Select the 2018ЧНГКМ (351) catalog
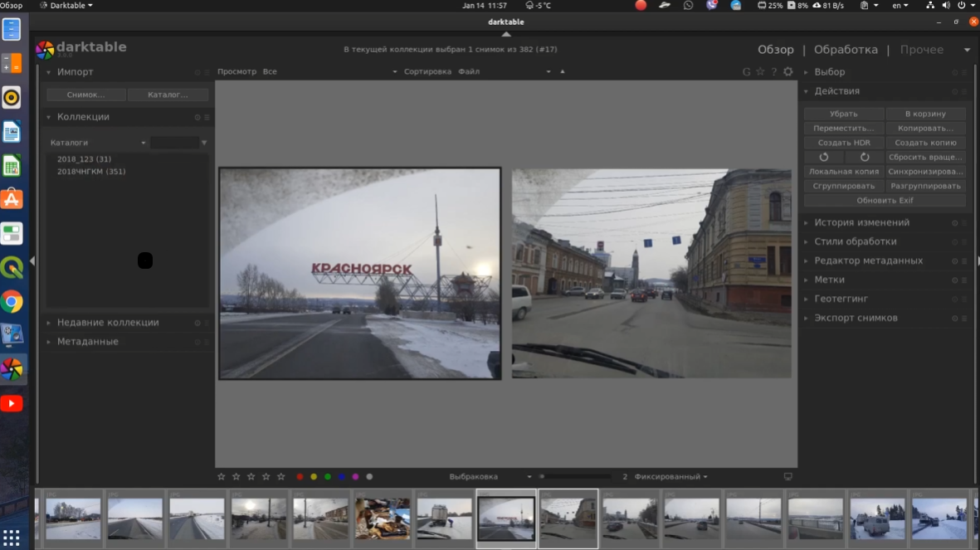The height and width of the screenshot is (550, 980). 91,171
